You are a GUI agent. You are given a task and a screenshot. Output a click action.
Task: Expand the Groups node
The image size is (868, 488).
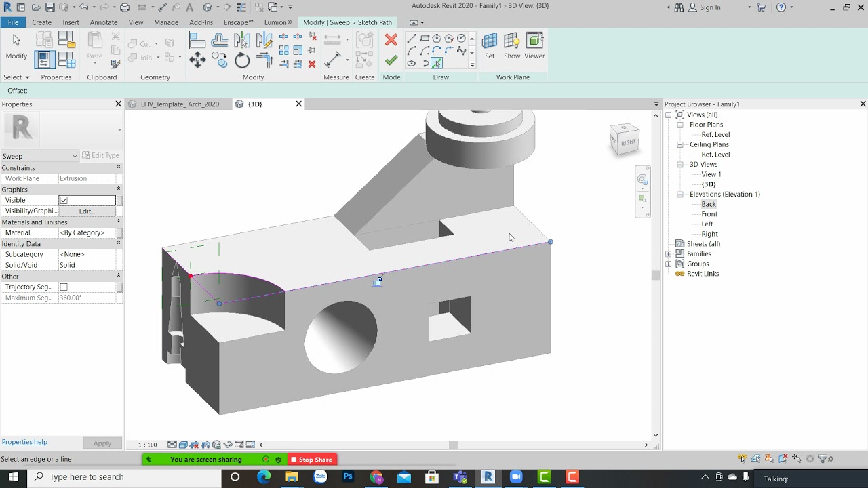(669, 264)
